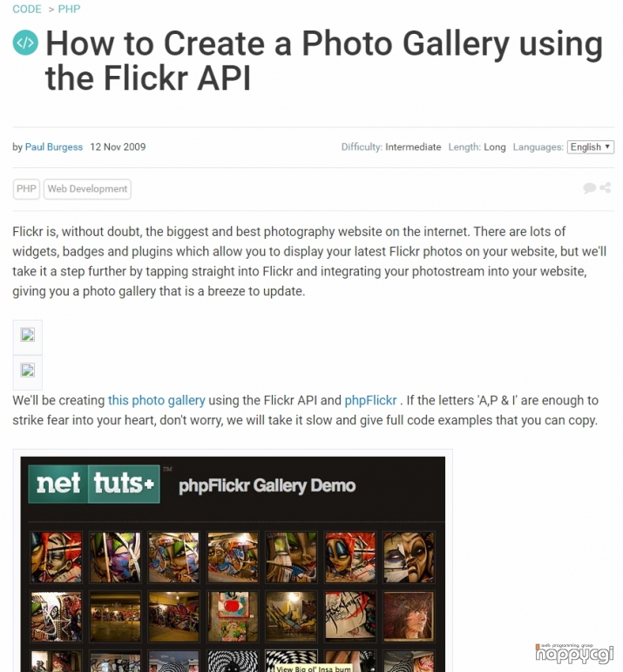Open the phpFlickr link
The height and width of the screenshot is (672, 623).
point(370,400)
